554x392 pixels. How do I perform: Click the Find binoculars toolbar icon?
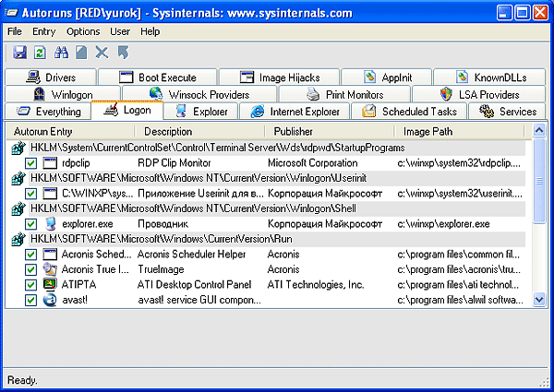coord(61,53)
